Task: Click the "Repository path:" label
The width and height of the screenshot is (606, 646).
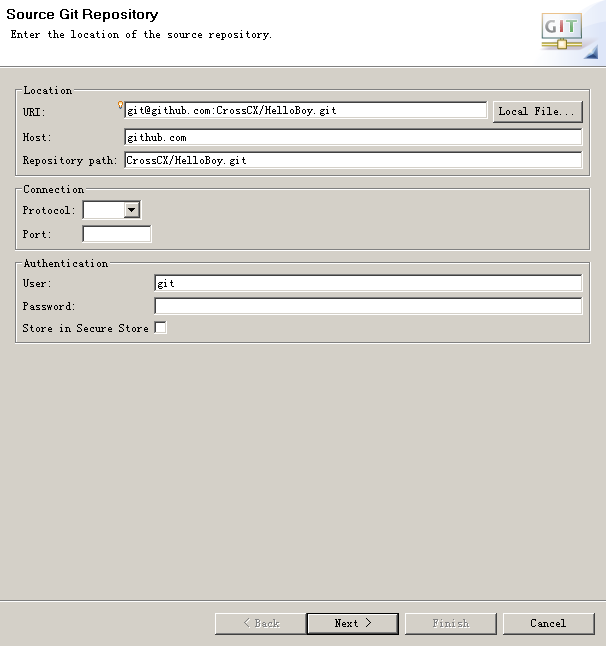Action: (x=70, y=161)
